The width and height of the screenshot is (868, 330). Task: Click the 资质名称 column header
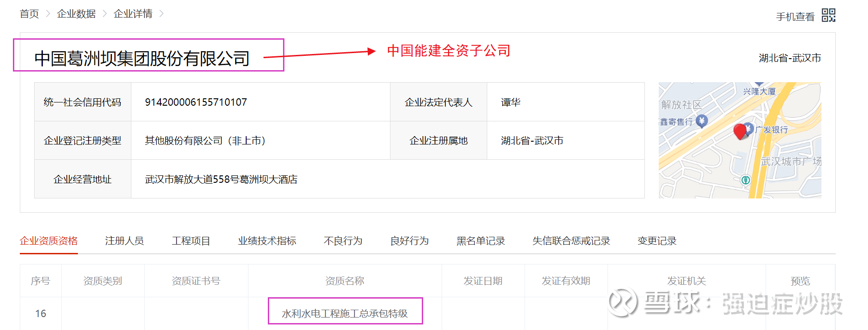pos(345,281)
